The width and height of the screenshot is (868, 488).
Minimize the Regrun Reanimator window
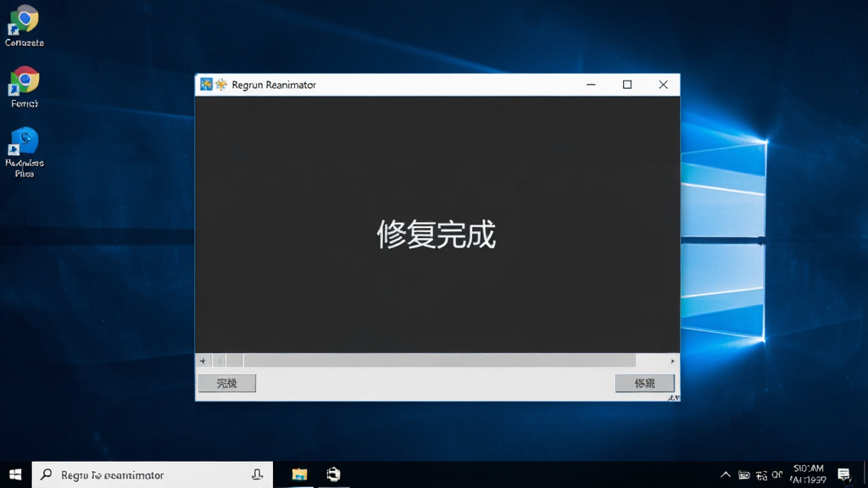(x=591, y=85)
